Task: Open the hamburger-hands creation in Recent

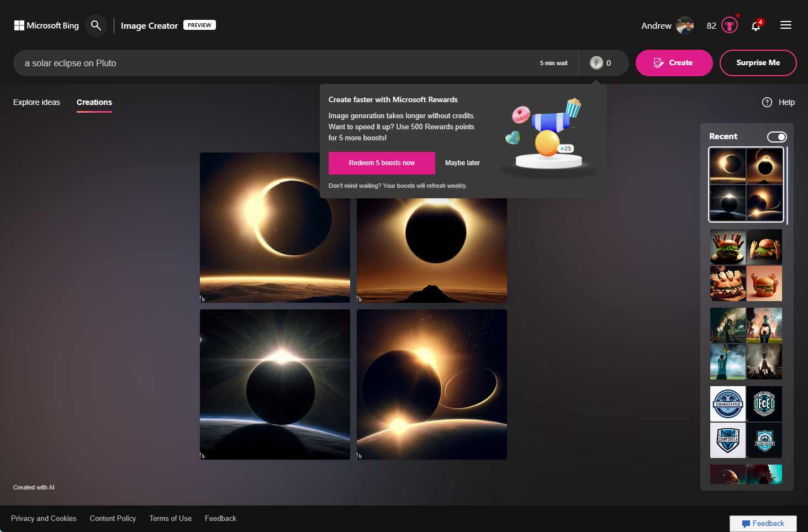Action: (746, 265)
